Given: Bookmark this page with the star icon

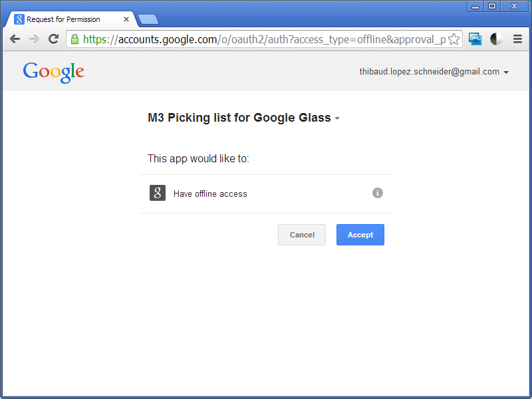Looking at the screenshot, I should (454, 39).
